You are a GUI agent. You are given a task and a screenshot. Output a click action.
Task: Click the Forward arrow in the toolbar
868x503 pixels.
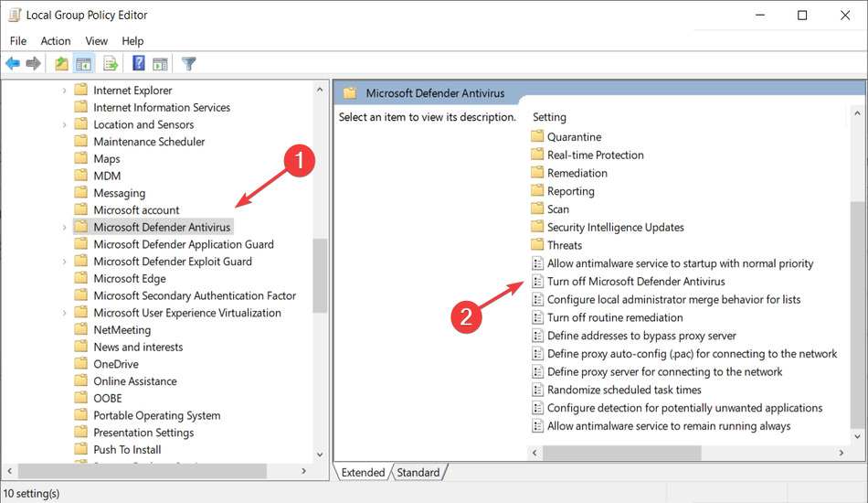point(34,63)
